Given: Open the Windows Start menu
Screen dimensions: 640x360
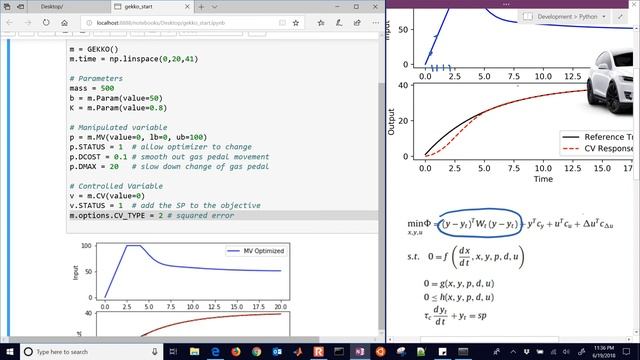Looking at the screenshot, I should [x=9, y=351].
